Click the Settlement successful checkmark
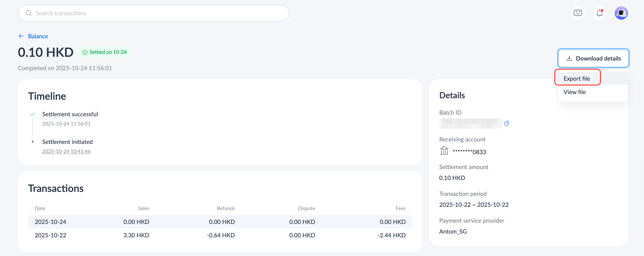Screen dimensions: 644x256 (32, 114)
